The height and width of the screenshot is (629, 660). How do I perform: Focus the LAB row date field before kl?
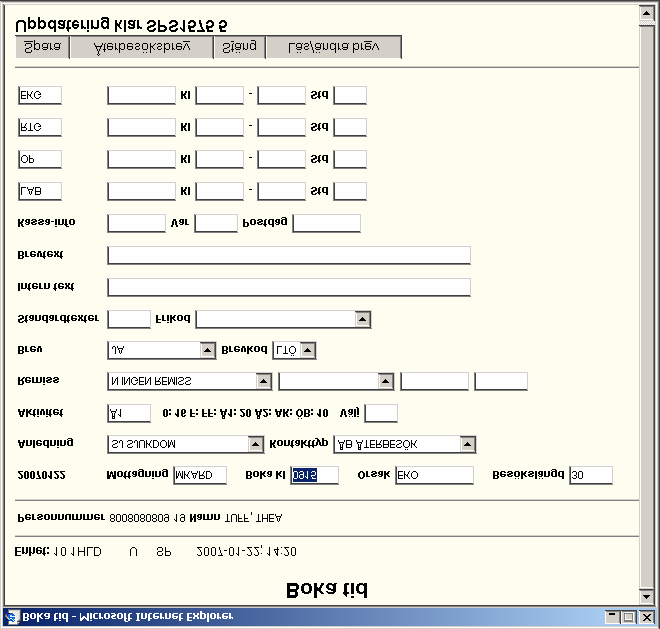141,191
